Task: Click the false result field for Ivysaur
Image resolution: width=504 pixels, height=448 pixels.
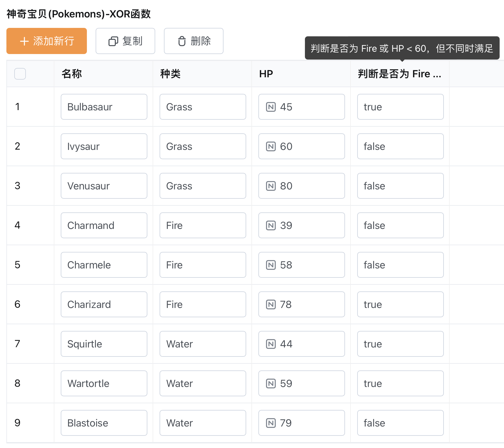Action: pos(401,146)
